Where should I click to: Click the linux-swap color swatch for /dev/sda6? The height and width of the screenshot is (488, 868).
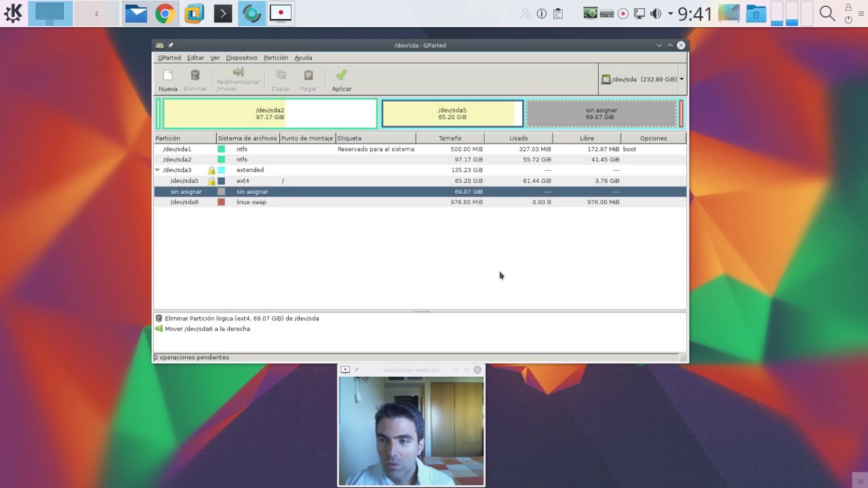pyautogui.click(x=221, y=202)
